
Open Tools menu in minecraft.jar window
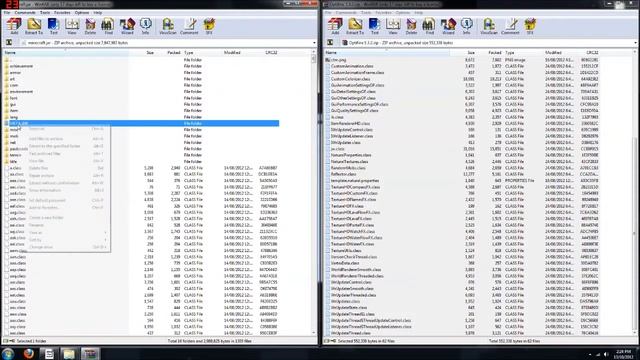click(45, 13)
